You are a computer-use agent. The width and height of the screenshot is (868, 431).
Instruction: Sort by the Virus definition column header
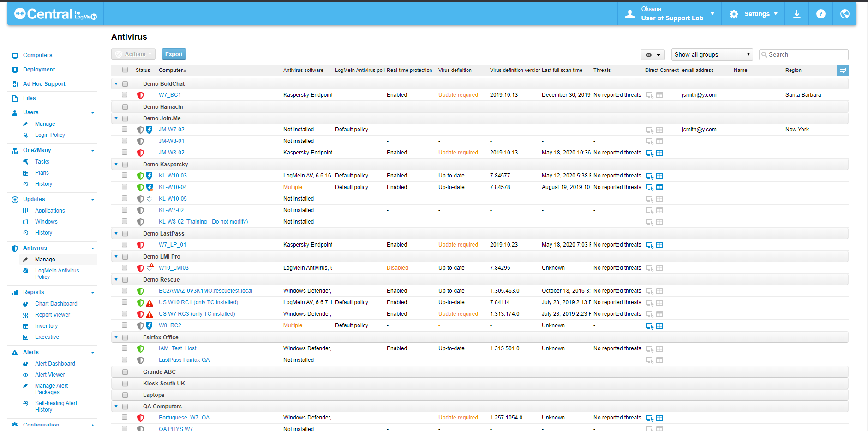455,70
